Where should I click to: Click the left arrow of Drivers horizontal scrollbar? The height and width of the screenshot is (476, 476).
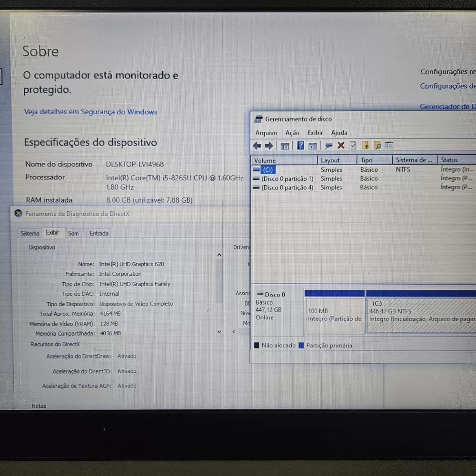coord(234,331)
